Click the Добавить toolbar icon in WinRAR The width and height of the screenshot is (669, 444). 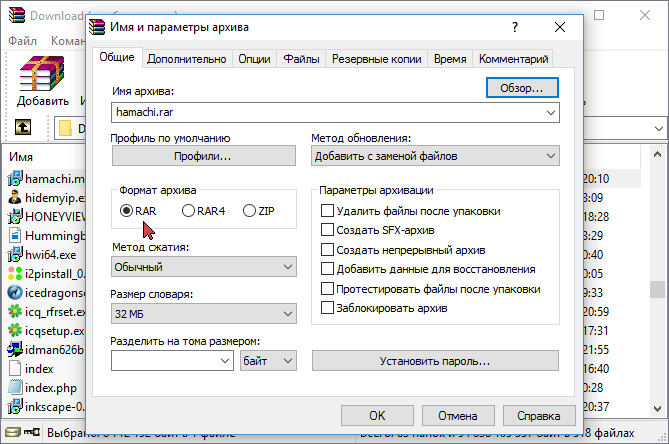pos(42,73)
